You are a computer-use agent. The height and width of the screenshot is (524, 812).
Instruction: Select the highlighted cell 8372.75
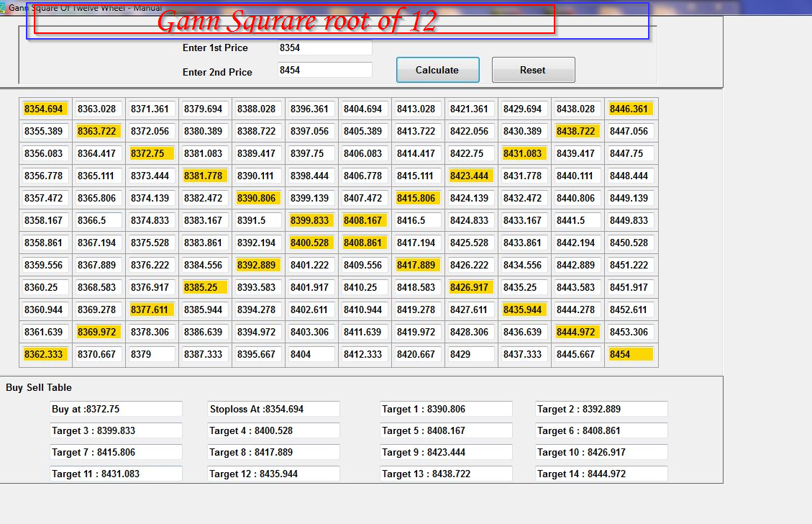(151, 153)
